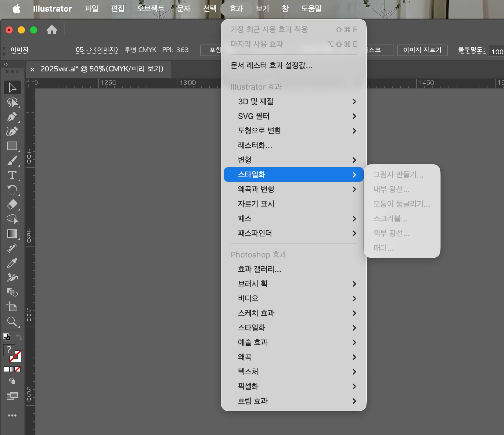Viewport: 504px width, 435px height.
Task: Choose 문서 래스터 효과 설정값...
Action: point(293,65)
